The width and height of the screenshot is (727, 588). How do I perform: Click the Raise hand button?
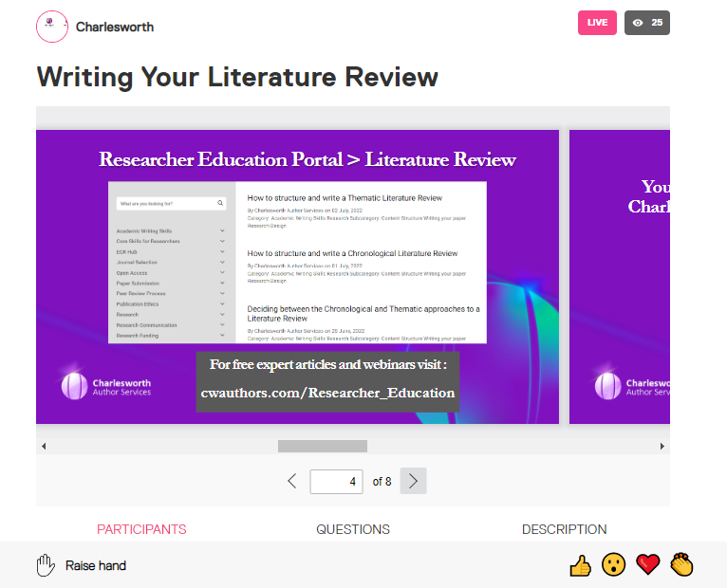[x=81, y=565]
